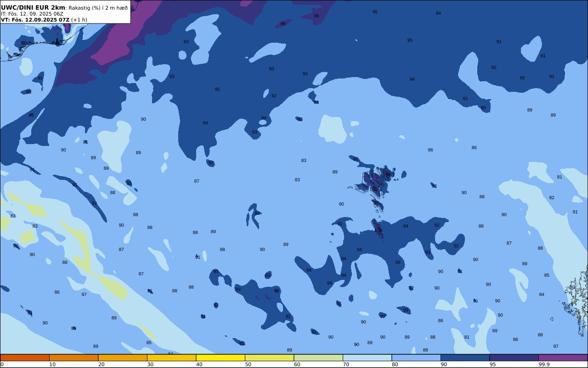
Task: Click the 'UWC/DINI EUR 2km' model title
Action: [33, 7]
